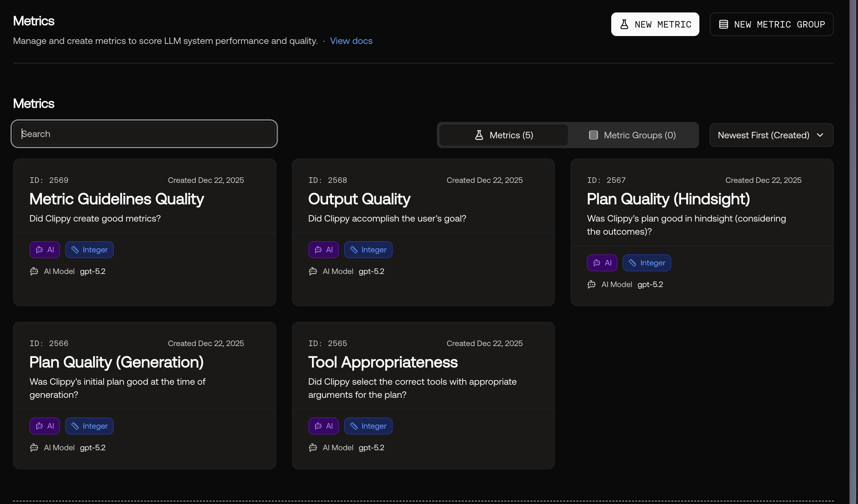Click 'Did Clippy select the correct tools' description
858x504 pixels.
pos(412,388)
